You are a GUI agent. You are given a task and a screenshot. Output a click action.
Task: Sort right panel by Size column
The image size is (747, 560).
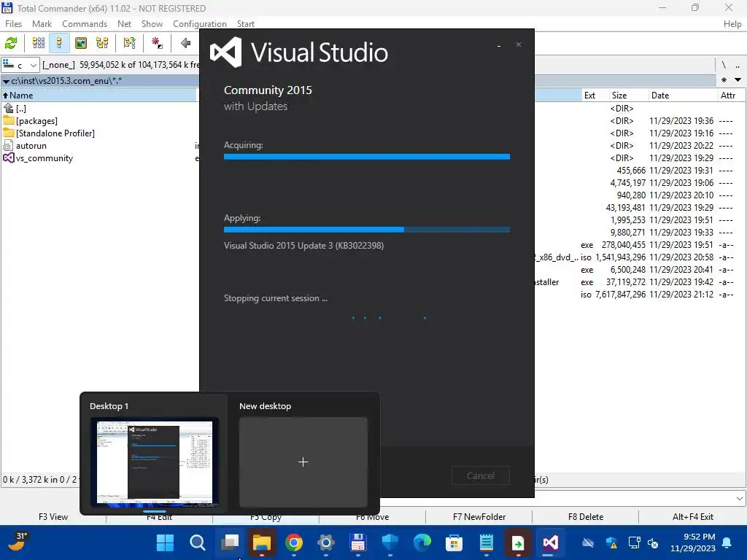(628, 96)
